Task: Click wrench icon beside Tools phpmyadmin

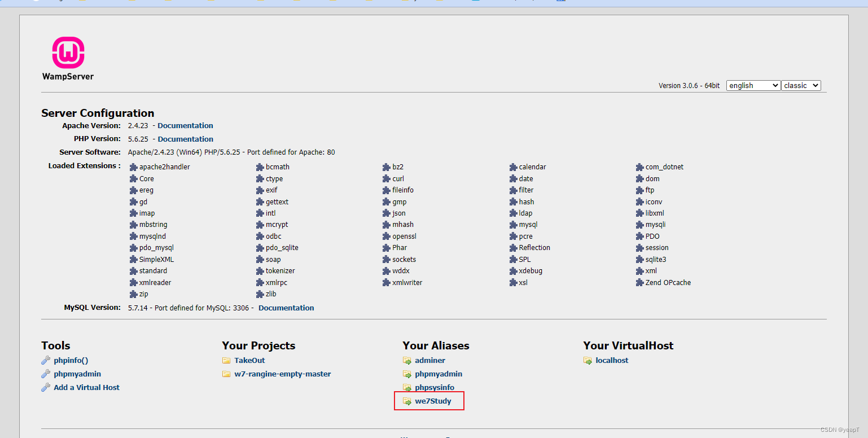Action: pos(46,374)
